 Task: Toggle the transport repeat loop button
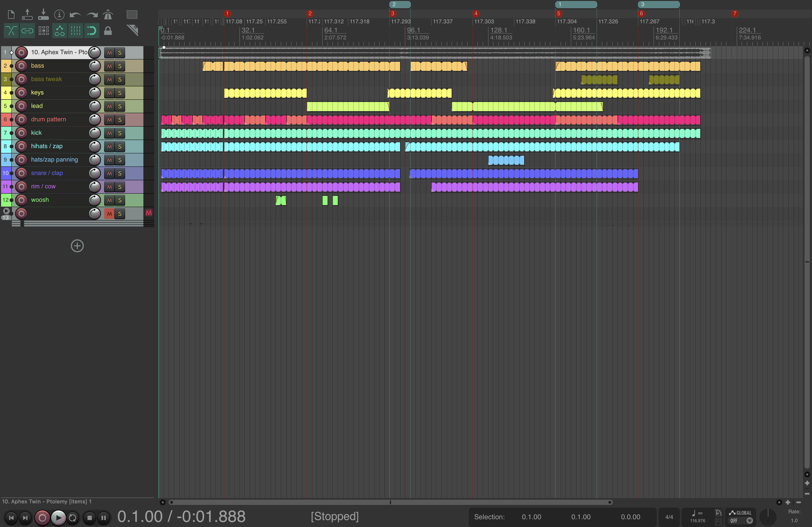point(72,518)
